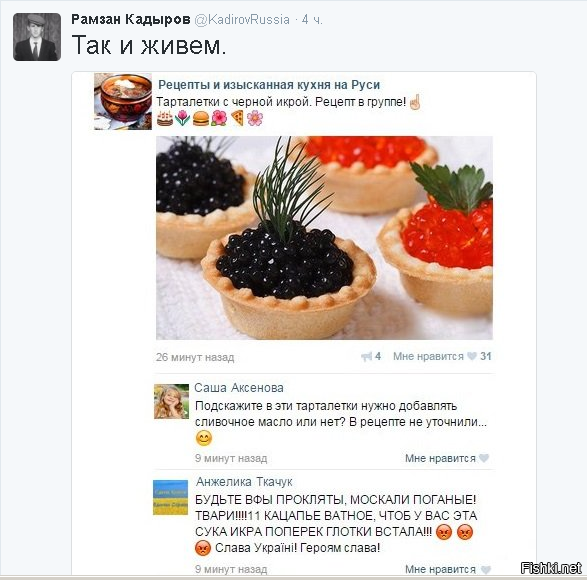Open Рецепты и изысканная кухня на Руси group
587x580 pixels.
coord(269,85)
